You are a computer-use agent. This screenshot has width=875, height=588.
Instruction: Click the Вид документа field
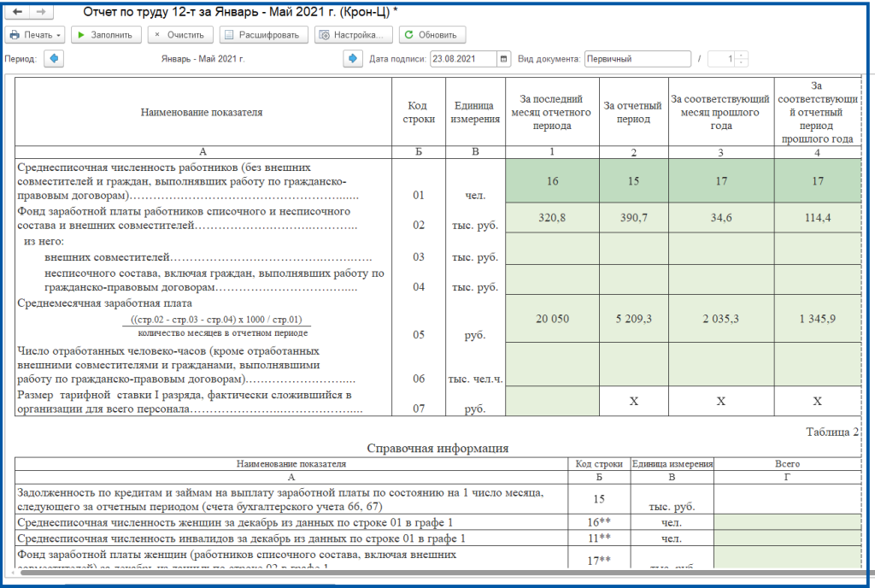[x=637, y=59]
